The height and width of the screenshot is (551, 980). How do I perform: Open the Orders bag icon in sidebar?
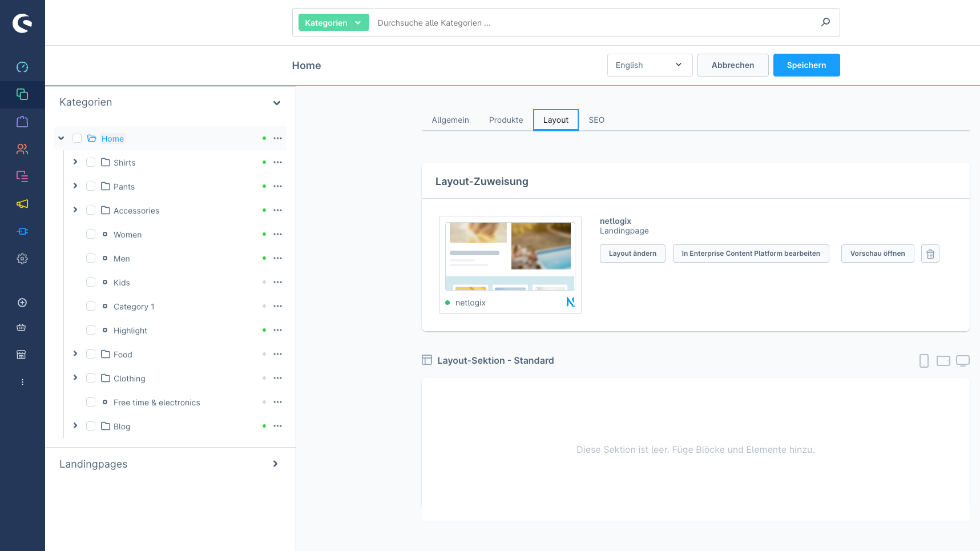click(22, 122)
